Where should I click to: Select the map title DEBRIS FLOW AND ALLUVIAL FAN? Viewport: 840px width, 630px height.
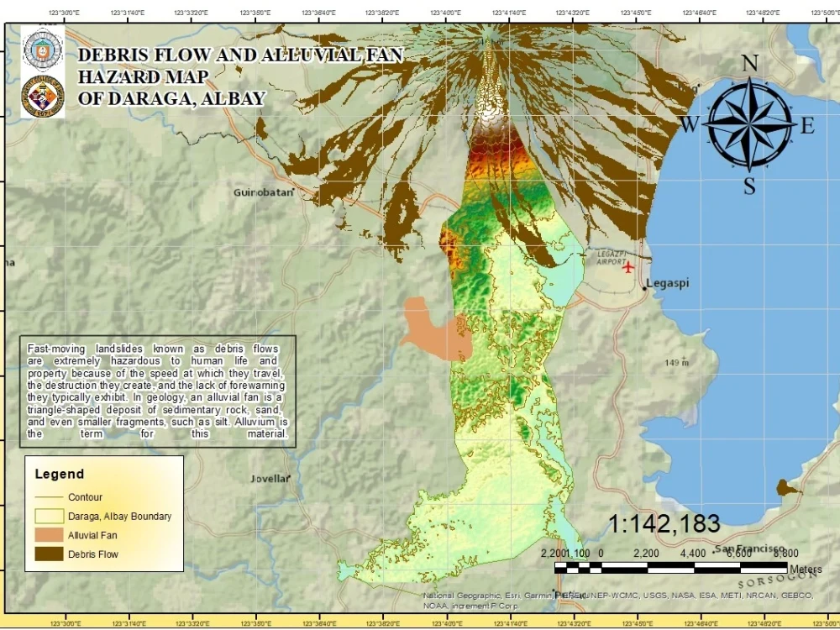240,55
